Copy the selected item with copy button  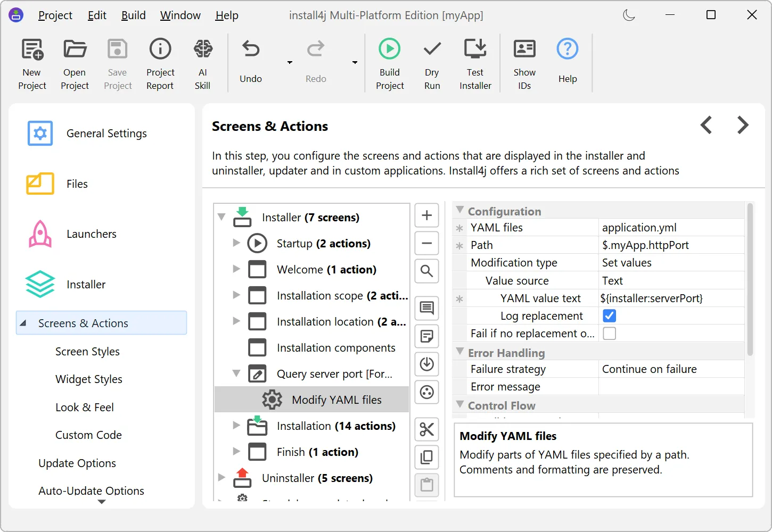[x=426, y=457]
